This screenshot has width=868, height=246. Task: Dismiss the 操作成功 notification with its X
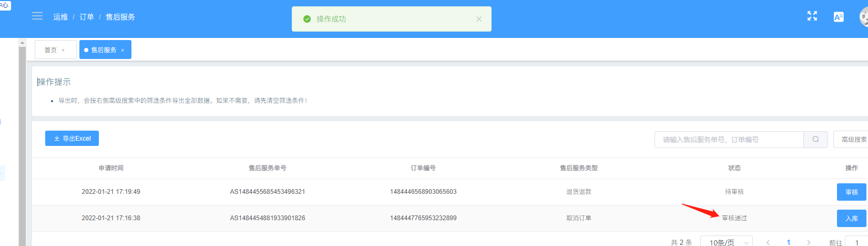click(478, 19)
